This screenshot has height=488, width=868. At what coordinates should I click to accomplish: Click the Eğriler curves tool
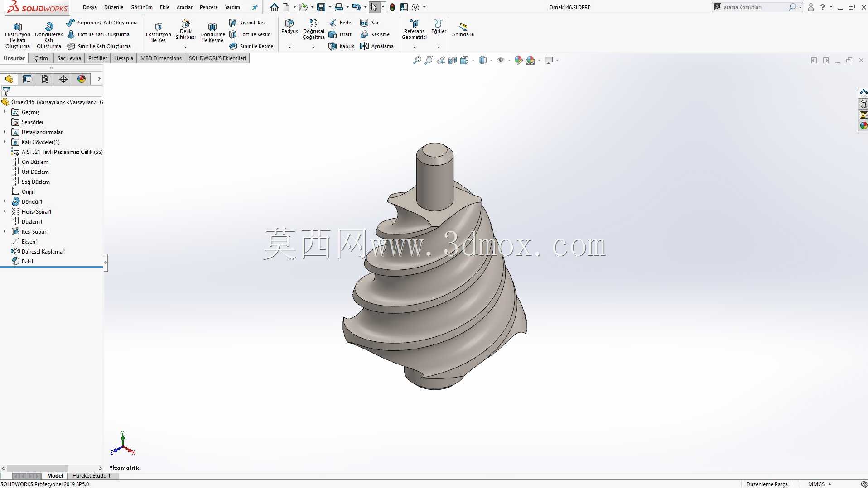(x=439, y=27)
